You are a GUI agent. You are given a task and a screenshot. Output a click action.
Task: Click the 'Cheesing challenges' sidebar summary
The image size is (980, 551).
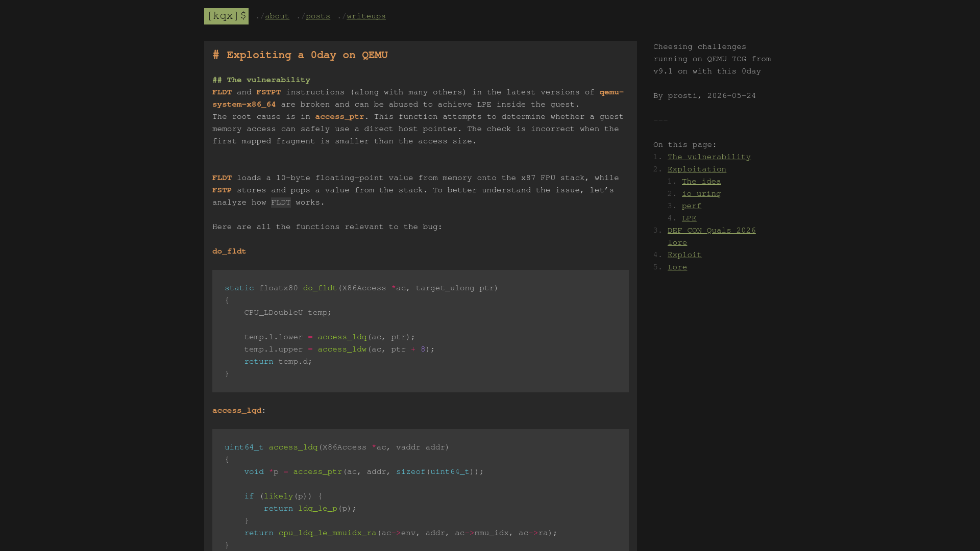712,59
